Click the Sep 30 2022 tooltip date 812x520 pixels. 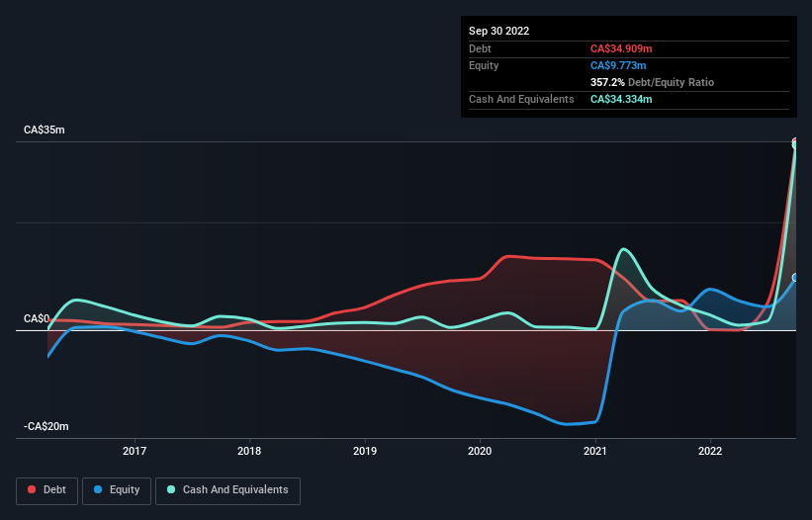(x=498, y=31)
